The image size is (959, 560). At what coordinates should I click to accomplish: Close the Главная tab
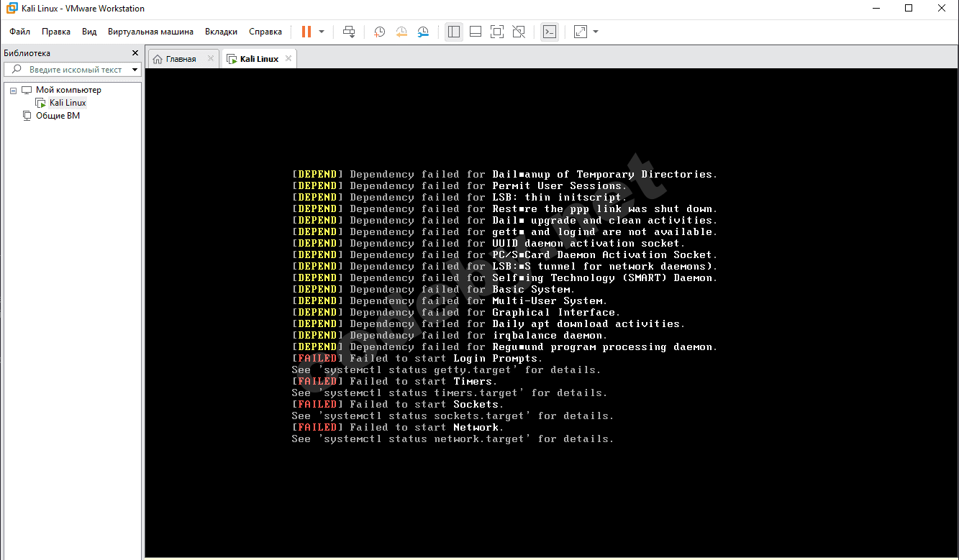pos(211,59)
